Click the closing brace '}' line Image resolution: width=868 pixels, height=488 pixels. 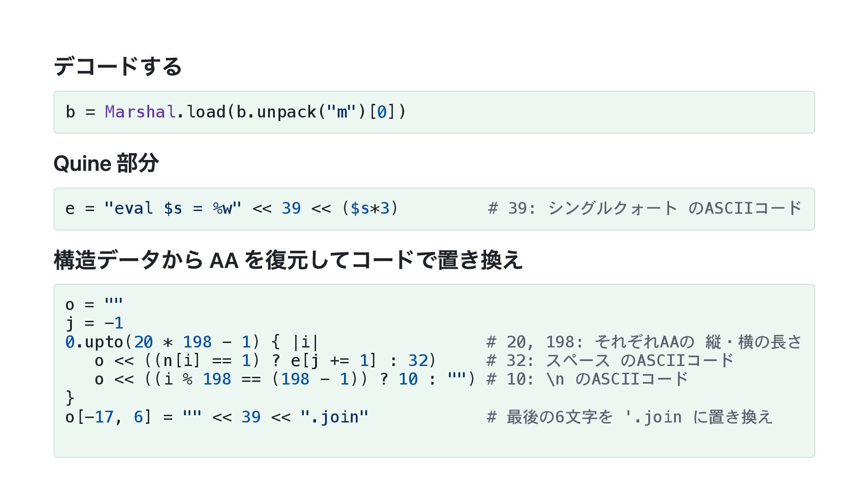tap(70, 398)
